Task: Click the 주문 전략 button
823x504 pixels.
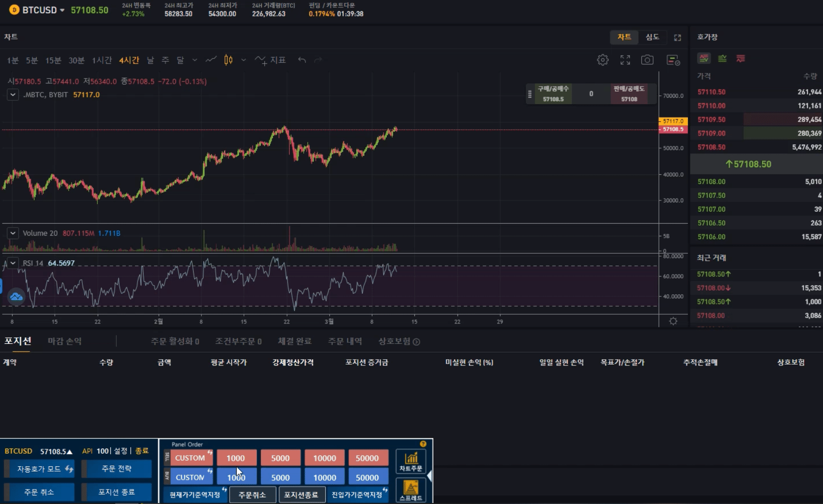Action: click(116, 469)
